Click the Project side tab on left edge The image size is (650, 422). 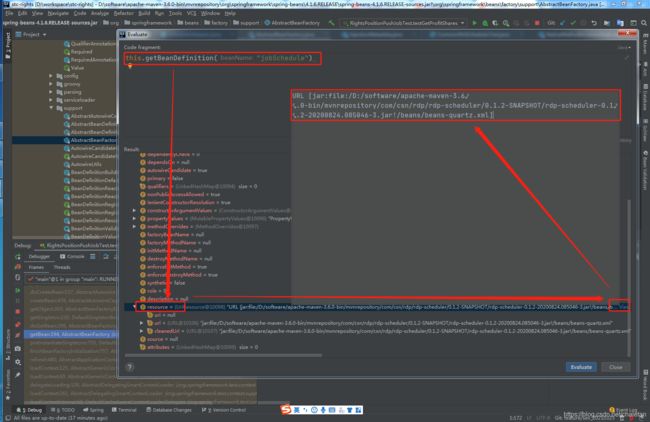(x=7, y=46)
